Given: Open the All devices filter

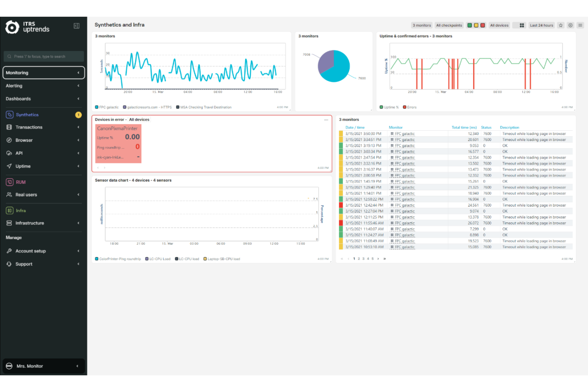Looking at the screenshot, I should point(499,25).
